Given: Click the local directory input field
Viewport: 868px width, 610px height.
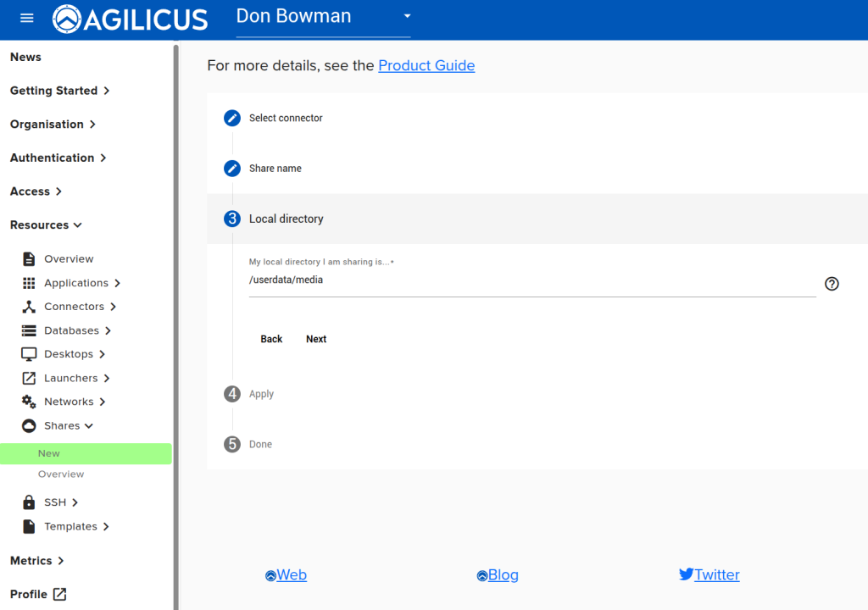Looking at the screenshot, I should tap(531, 280).
